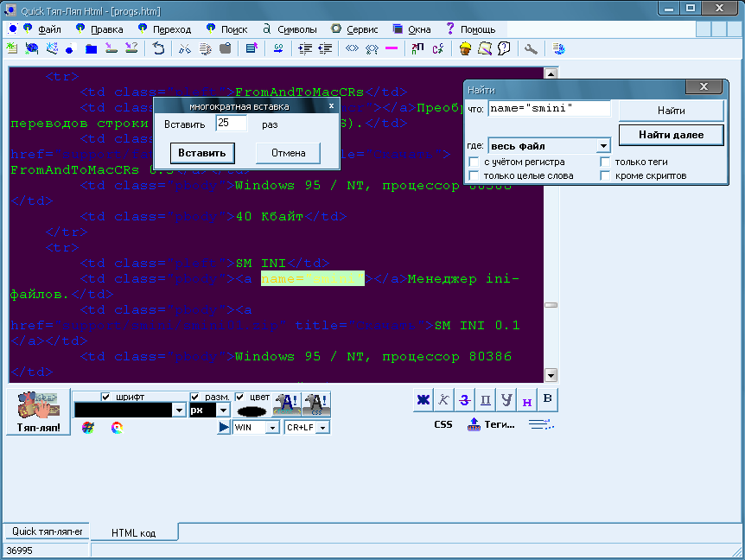The height and width of the screenshot is (560, 745).
Task: Click the Теги... button
Action: (x=492, y=424)
